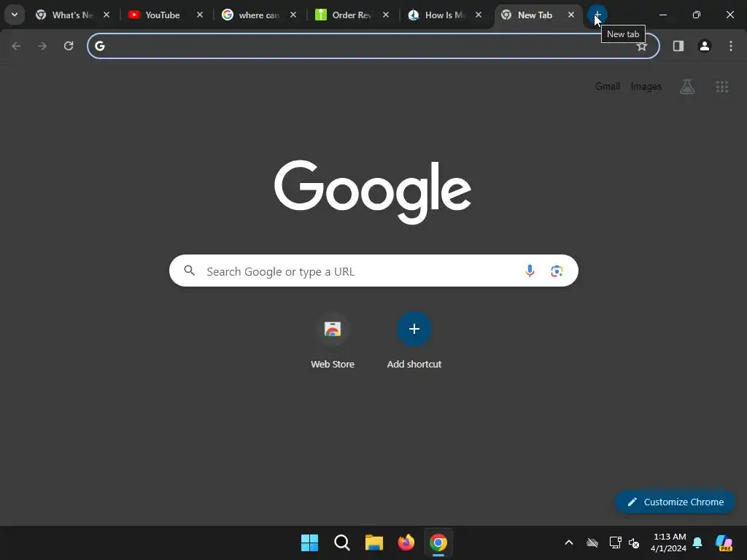Open the Web Store shortcut
This screenshot has width=747, height=560.
tap(333, 341)
